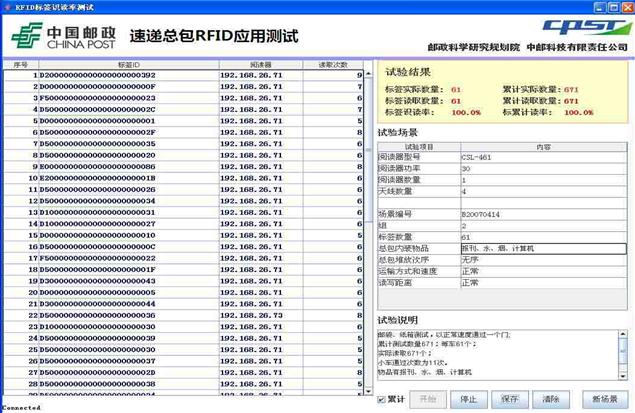Click the 内容 column header
635x413 pixels.
[543, 147]
